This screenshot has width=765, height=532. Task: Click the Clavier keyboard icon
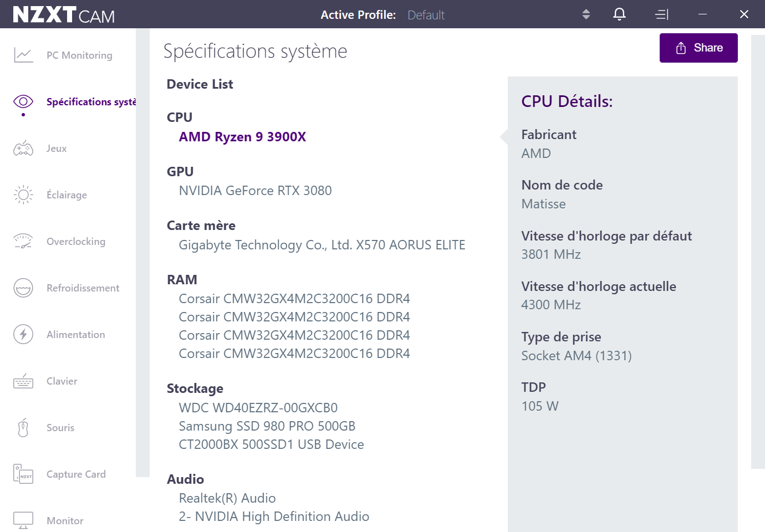pyautogui.click(x=23, y=381)
